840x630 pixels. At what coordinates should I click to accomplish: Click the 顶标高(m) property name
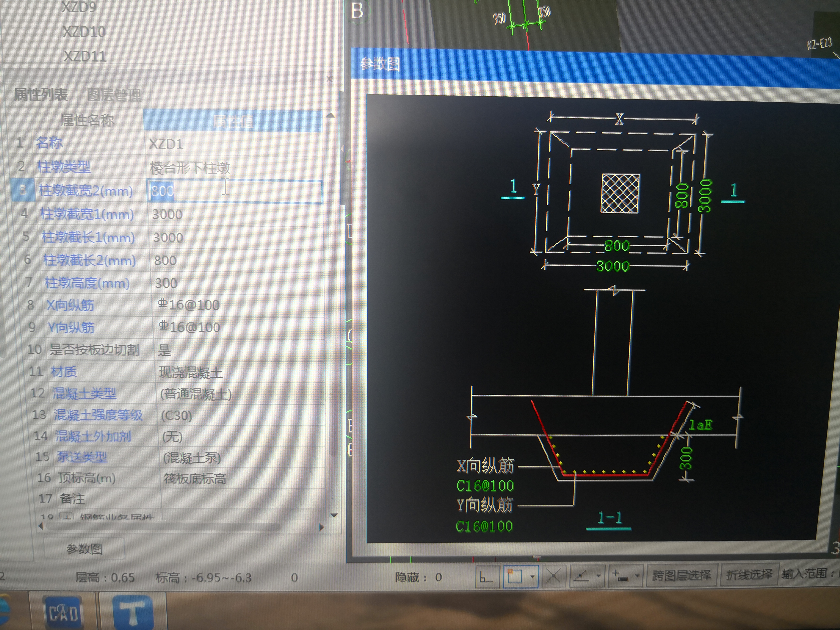coord(87,478)
